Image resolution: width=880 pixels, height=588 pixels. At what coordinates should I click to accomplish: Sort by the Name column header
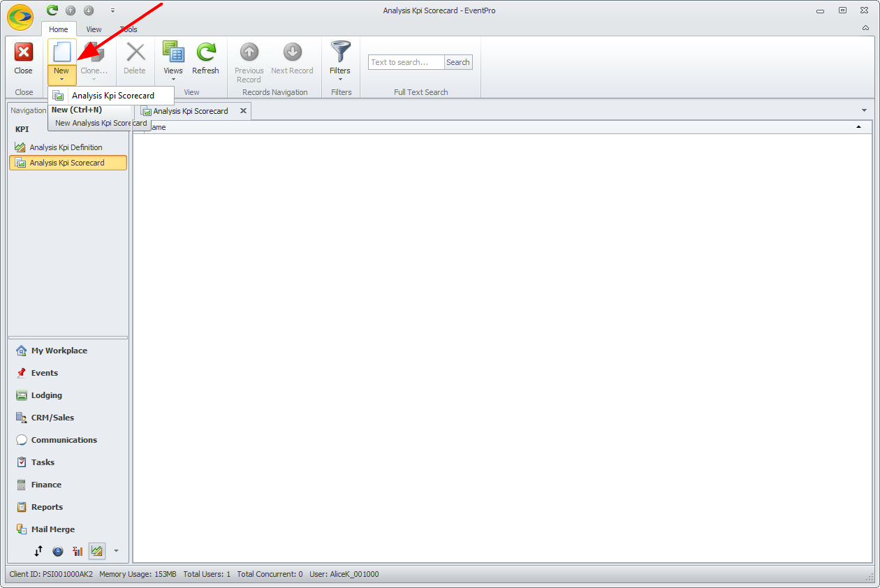(x=502, y=127)
